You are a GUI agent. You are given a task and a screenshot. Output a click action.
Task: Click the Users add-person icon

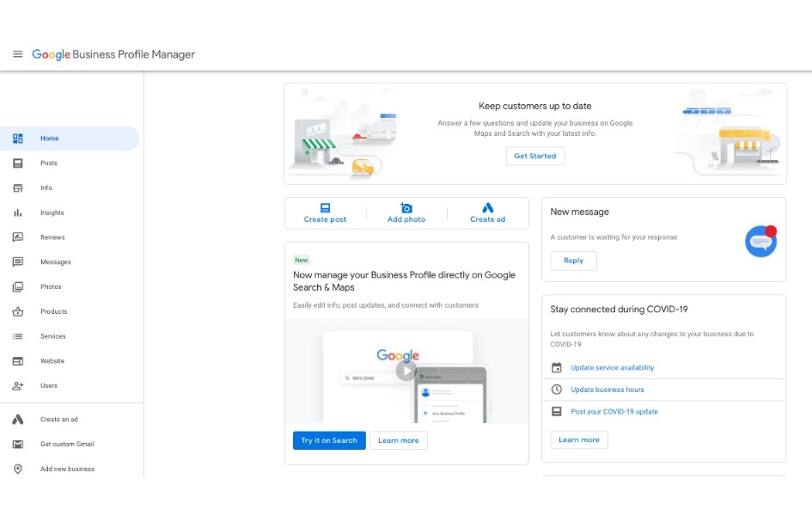17,386
